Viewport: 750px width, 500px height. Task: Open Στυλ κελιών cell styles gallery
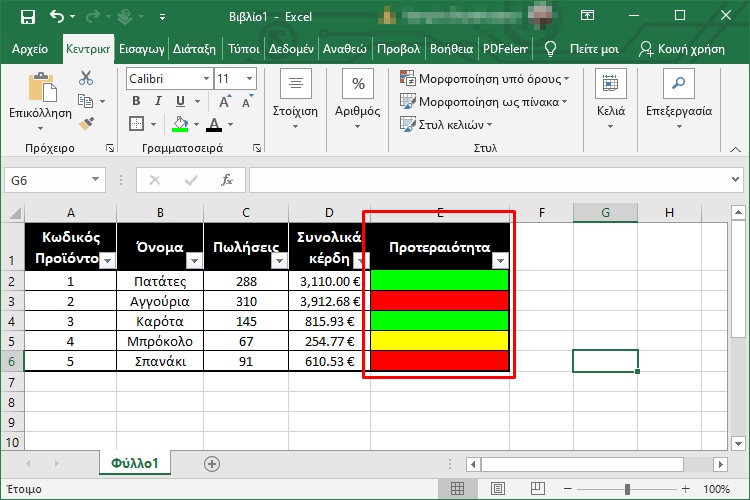click(446, 125)
